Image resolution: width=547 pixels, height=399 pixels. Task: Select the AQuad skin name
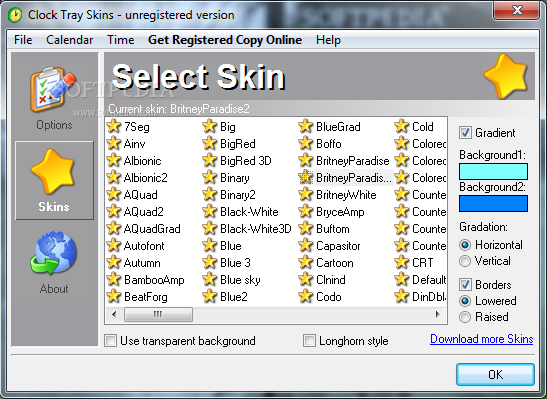point(141,195)
